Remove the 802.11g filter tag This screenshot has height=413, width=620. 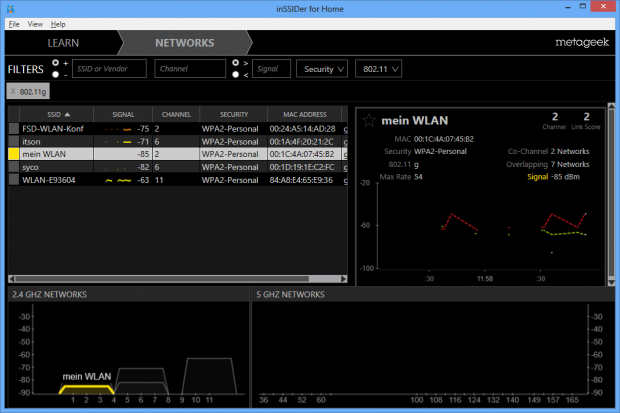coord(13,92)
